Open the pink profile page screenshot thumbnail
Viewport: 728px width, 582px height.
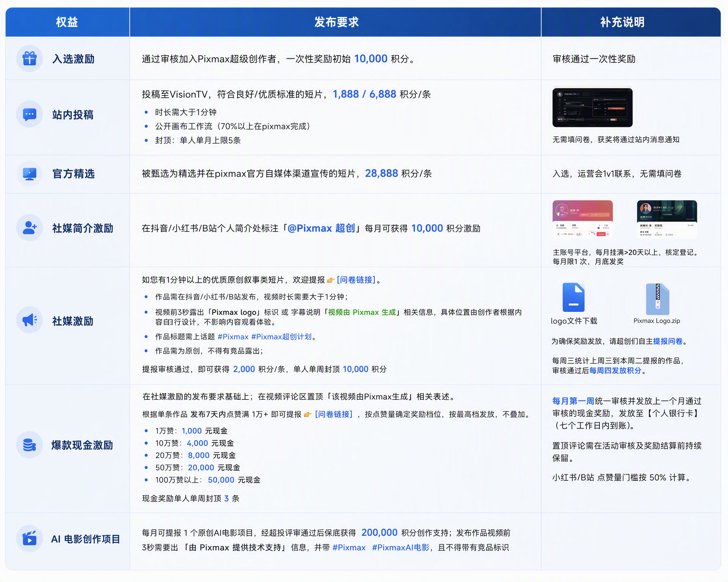coord(582,219)
